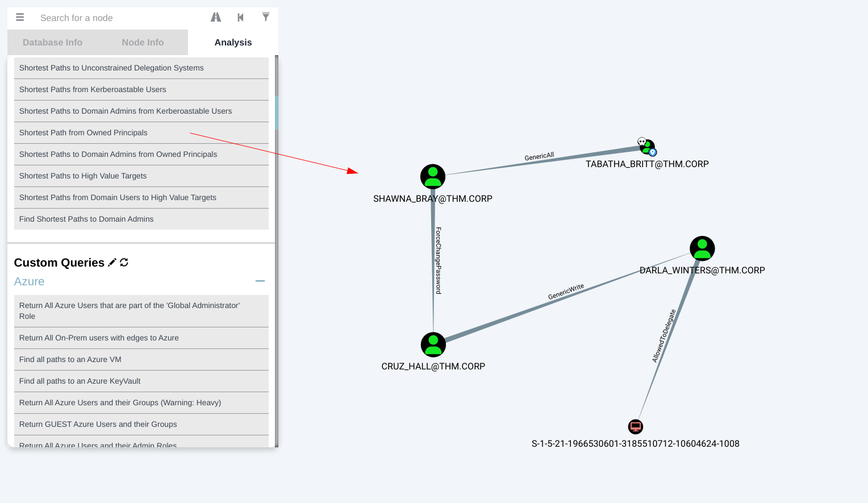Switch to Node Info tab
Viewport: 868px width, 503px height.
(143, 43)
